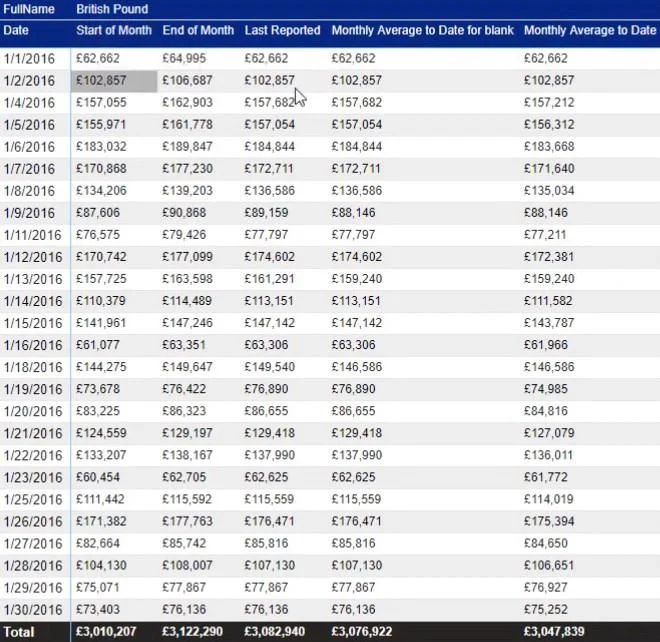Click the £175,394 Monthly Average value
Viewport: 660px width, 642px height.
pos(549,521)
